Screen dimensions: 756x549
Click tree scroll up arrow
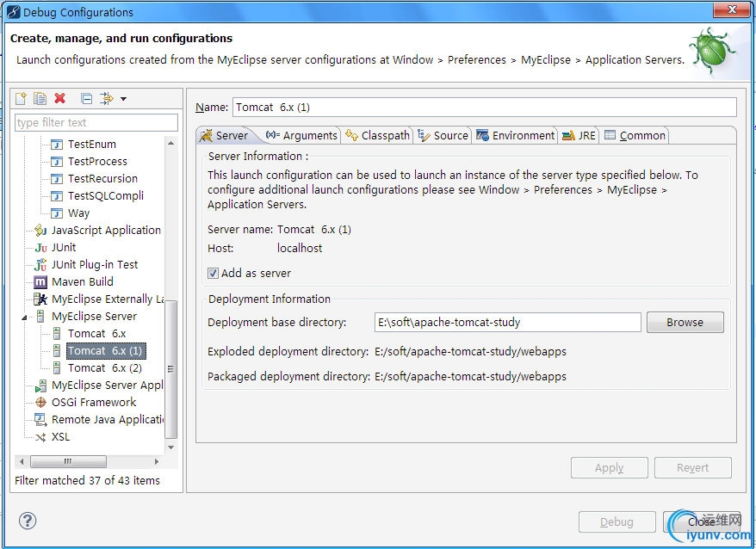coord(171,144)
